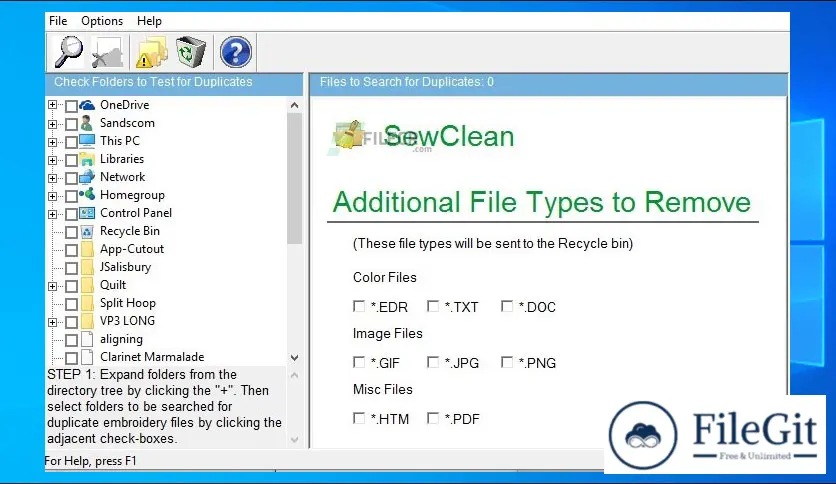Open help via blue question mark icon
This screenshot has width=836, height=484.
pos(235,52)
